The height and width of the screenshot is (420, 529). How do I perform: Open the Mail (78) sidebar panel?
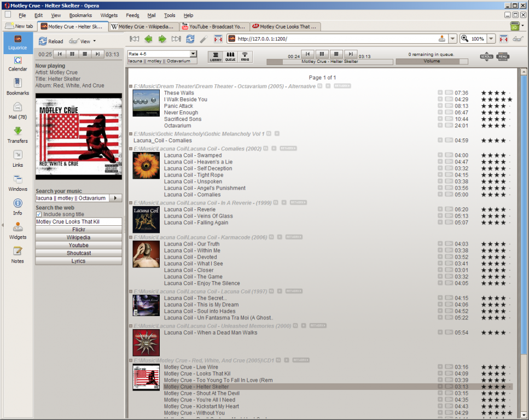click(x=18, y=111)
